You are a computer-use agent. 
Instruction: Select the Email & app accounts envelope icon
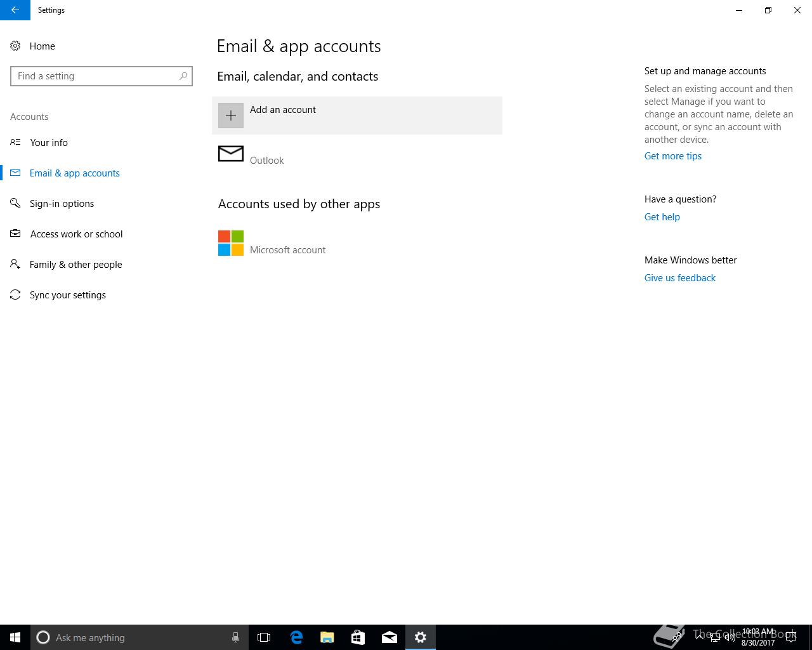pyautogui.click(x=15, y=173)
